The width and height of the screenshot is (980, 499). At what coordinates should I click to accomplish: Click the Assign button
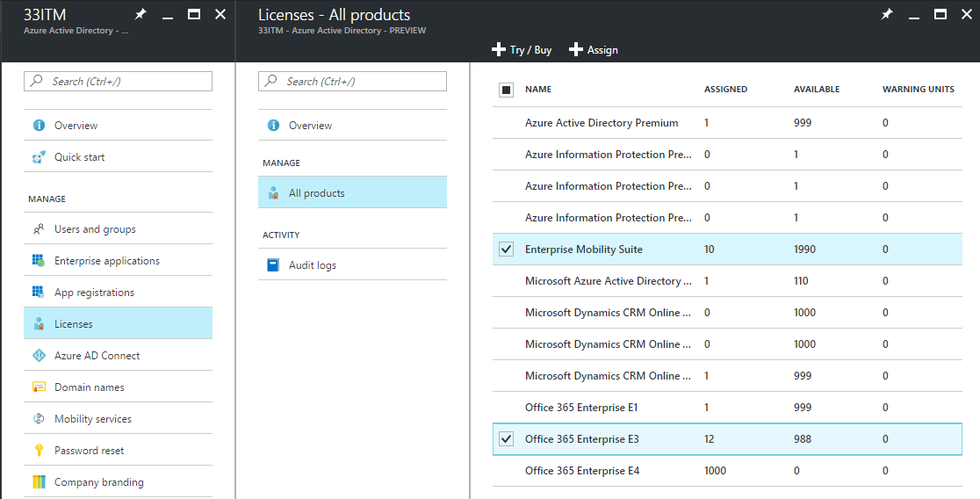coord(594,49)
